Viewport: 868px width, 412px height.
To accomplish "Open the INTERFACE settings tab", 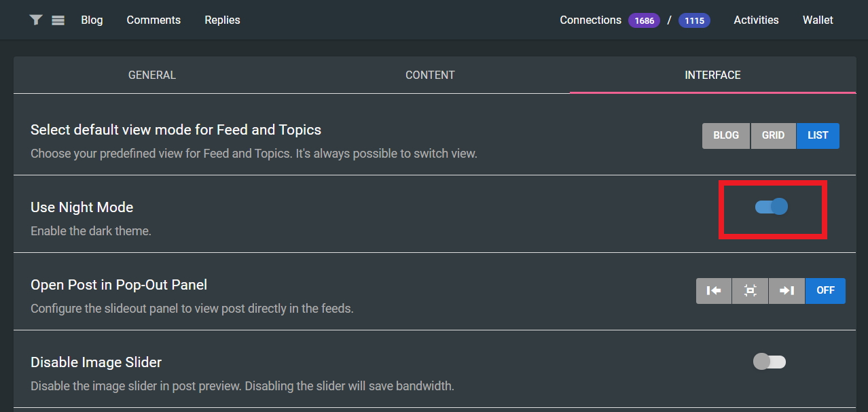I will pyautogui.click(x=712, y=75).
